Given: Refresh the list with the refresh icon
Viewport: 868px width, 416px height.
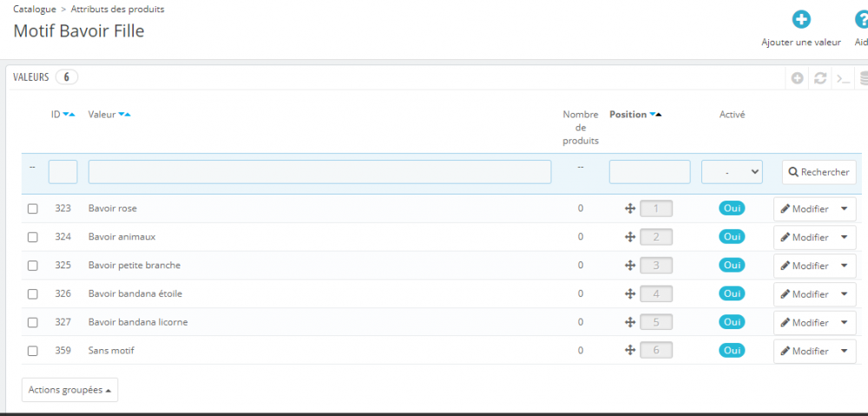Looking at the screenshot, I should point(820,79).
